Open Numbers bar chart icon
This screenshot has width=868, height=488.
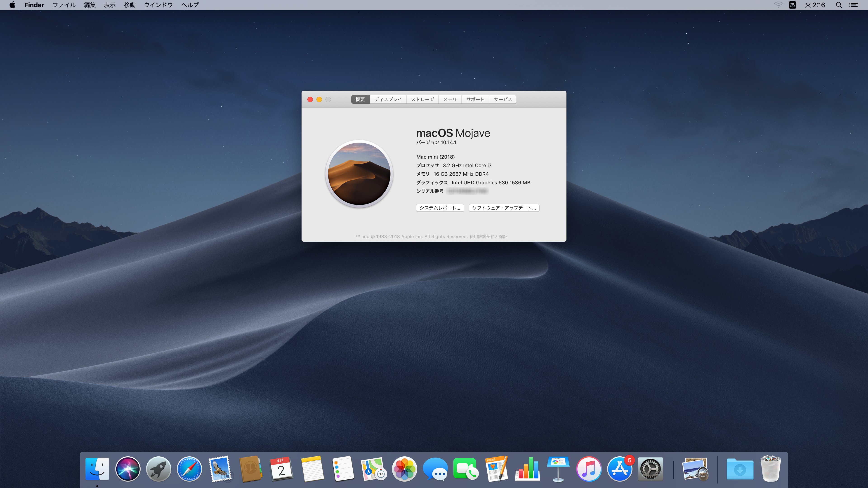click(527, 469)
